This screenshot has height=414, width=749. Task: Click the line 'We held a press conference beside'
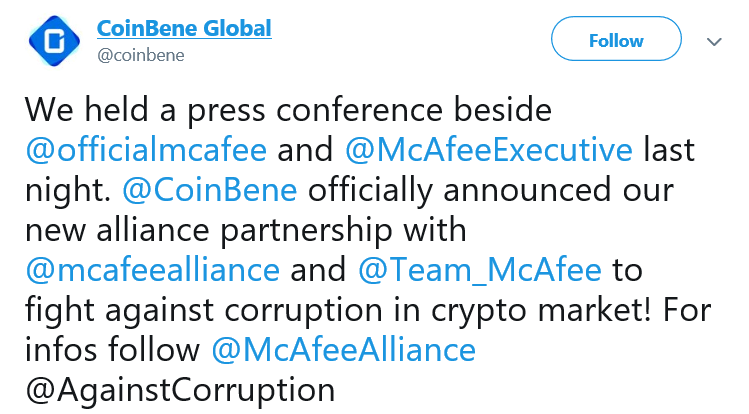point(289,111)
